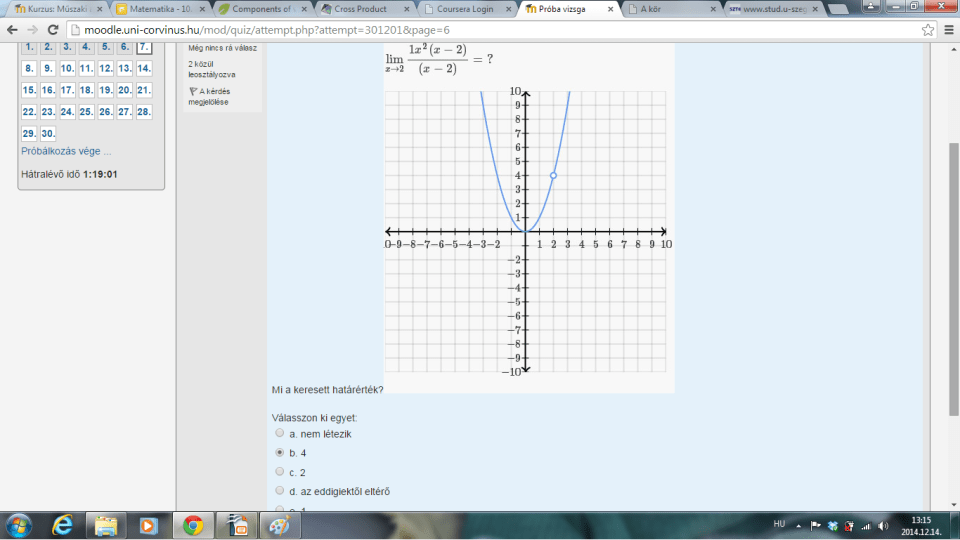Bookmark this page with the star icon
Screen dimensions: 960x540
(x=928, y=30)
